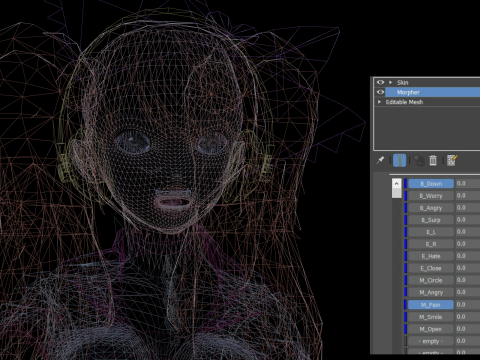Select the B_Down morph channel
Screen dimensions: 480x360
[x=431, y=184]
